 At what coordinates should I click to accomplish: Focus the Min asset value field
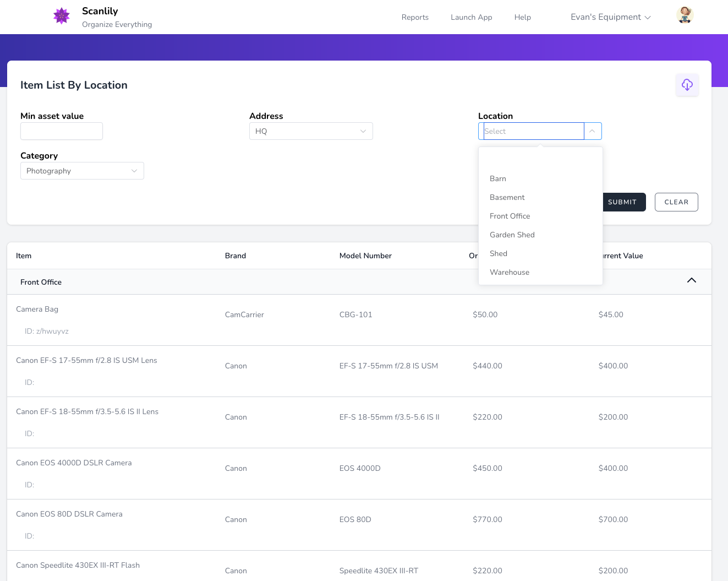(x=62, y=131)
